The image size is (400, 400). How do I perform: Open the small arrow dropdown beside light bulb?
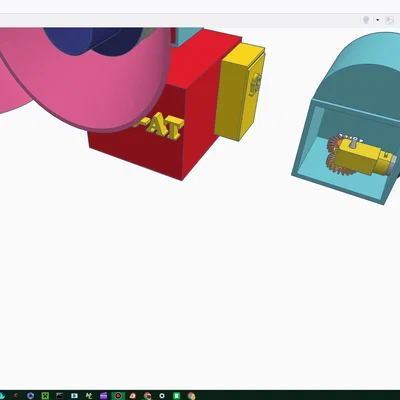pos(378,20)
